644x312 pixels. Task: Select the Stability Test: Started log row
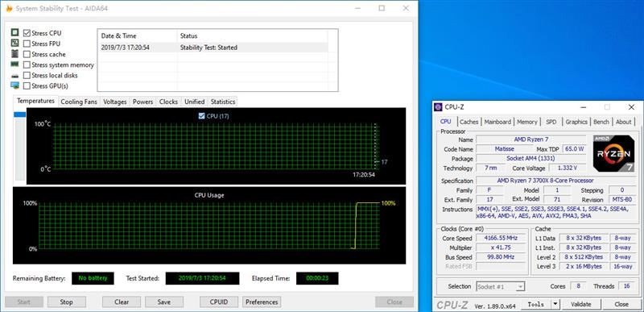[213, 48]
